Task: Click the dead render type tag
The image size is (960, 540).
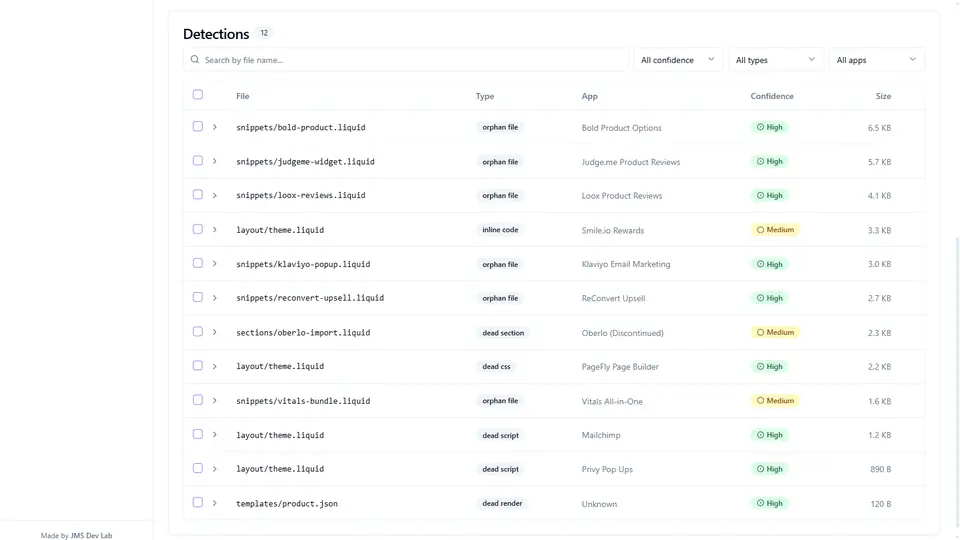Action: [x=502, y=503]
